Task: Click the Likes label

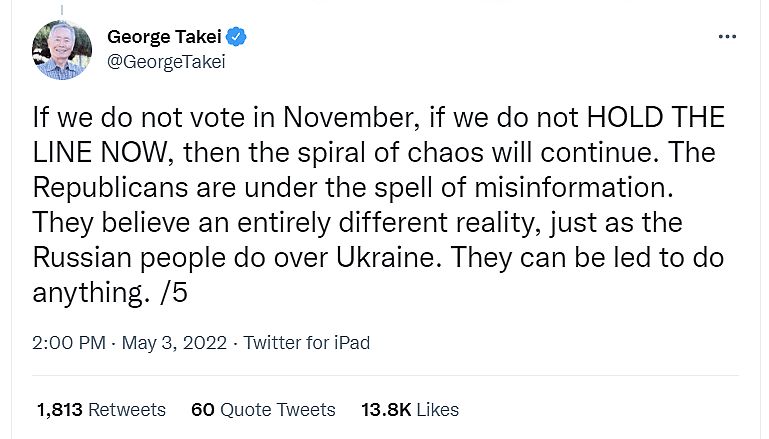Action: 438,410
